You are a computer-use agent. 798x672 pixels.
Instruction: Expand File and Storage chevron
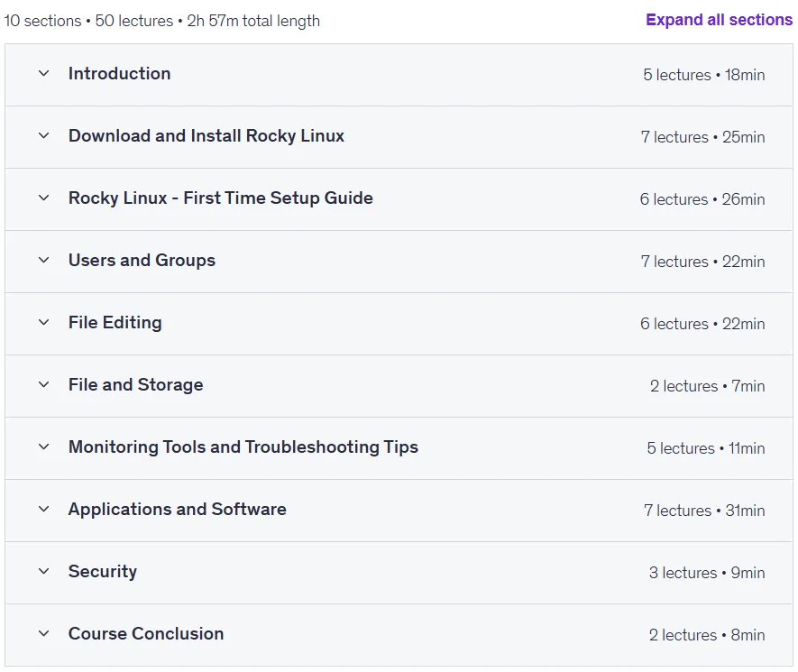[x=44, y=384]
